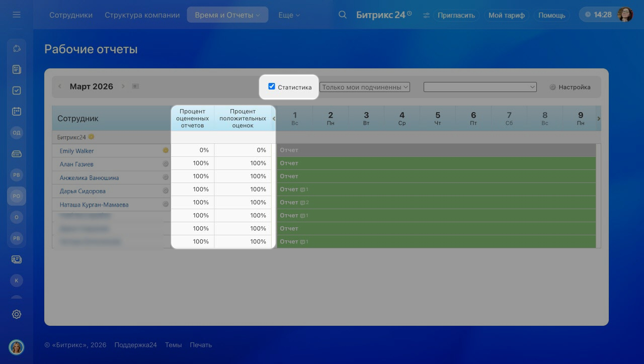Click the search magnifier icon
Screen dimensions: 644x364
(343, 15)
